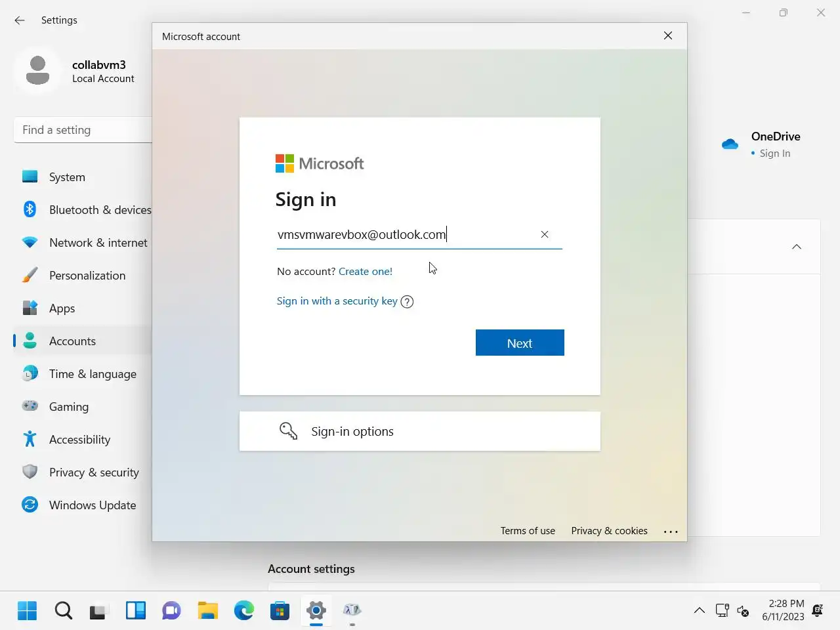Click the last running app icon in taskbar
Viewport: 840px width, 630px height.
[352, 610]
